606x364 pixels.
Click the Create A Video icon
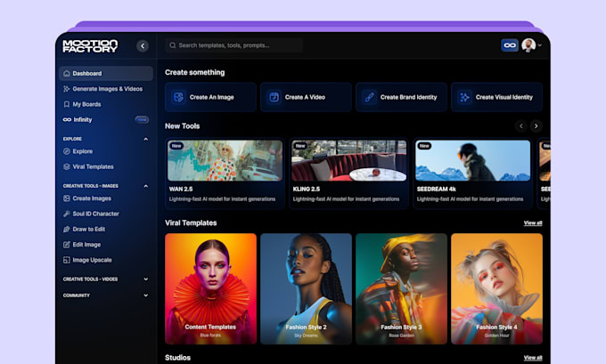[x=274, y=97]
